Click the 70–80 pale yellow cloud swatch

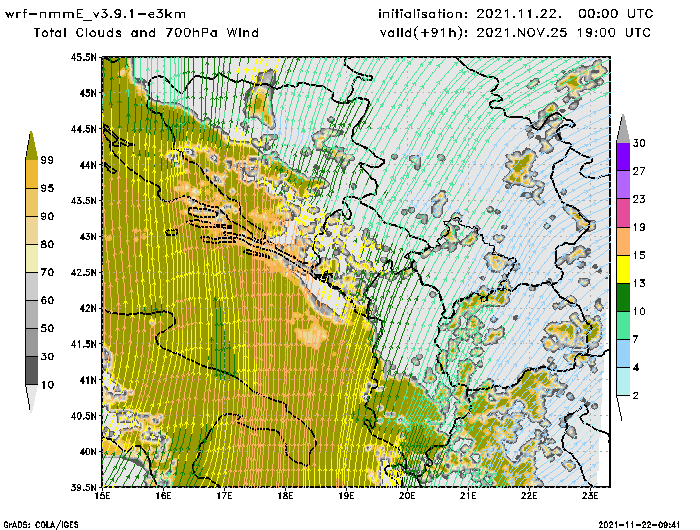pos(32,259)
